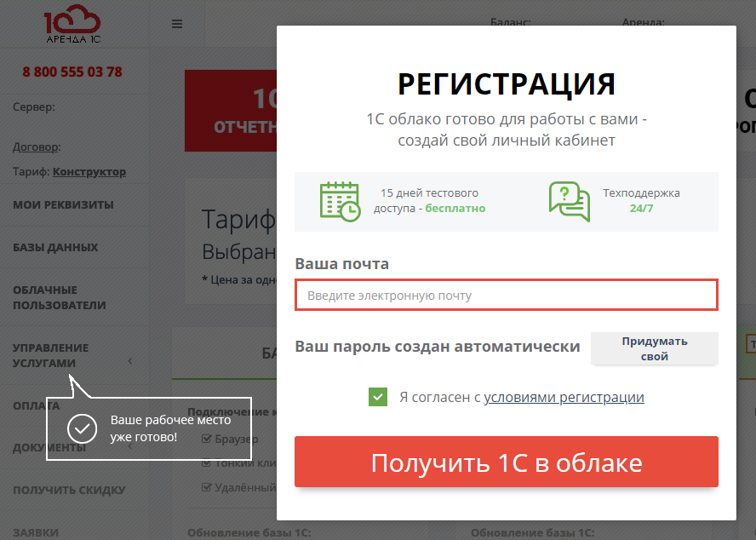Click the email input field
The image size is (756, 540).
click(506, 294)
